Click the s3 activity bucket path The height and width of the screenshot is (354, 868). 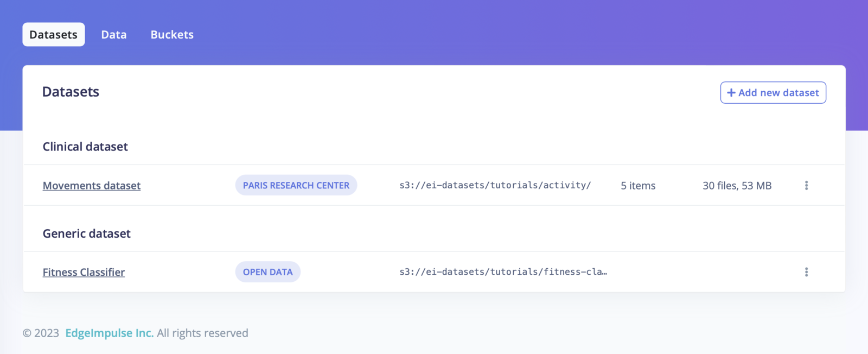tap(495, 185)
